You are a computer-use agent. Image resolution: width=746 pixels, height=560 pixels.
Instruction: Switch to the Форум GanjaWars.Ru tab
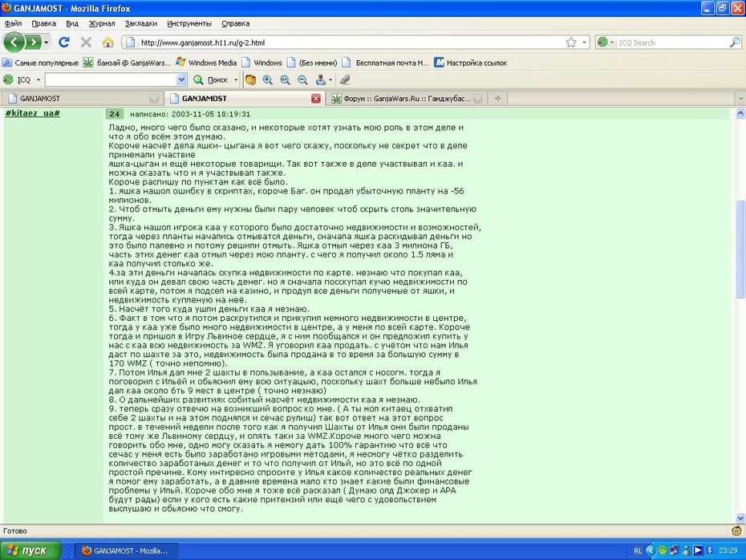(x=407, y=99)
